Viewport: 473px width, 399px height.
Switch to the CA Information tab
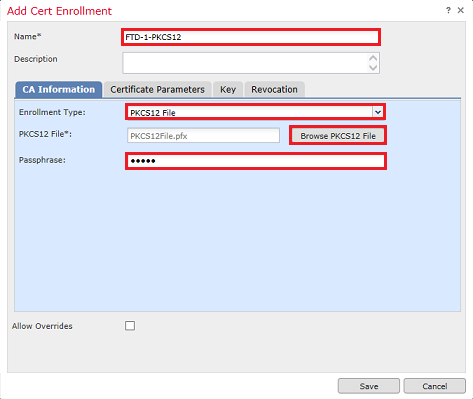[59, 89]
